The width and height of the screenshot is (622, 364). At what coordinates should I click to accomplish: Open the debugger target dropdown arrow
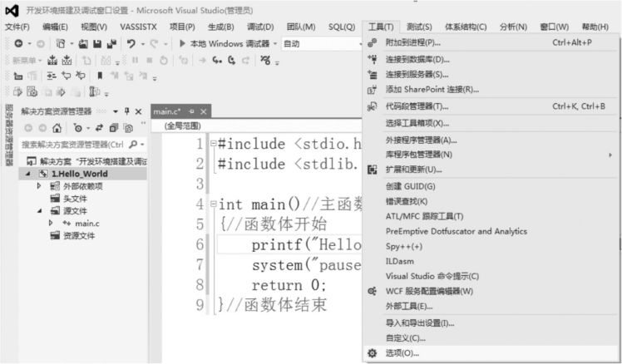point(275,43)
